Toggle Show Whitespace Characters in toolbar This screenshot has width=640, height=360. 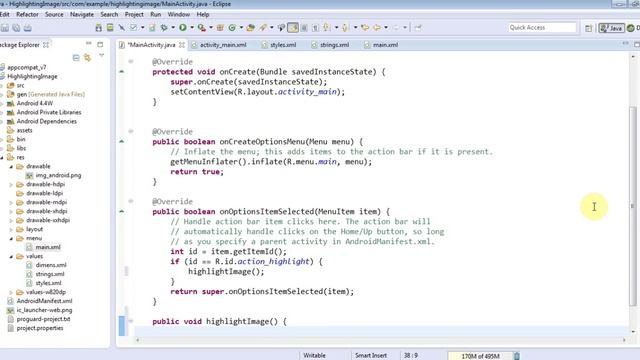point(316,28)
